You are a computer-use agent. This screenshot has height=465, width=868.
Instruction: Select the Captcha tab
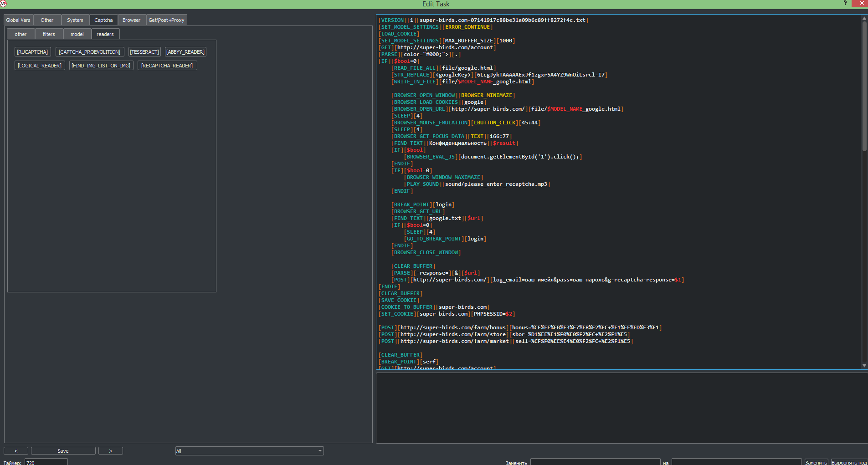(x=103, y=20)
